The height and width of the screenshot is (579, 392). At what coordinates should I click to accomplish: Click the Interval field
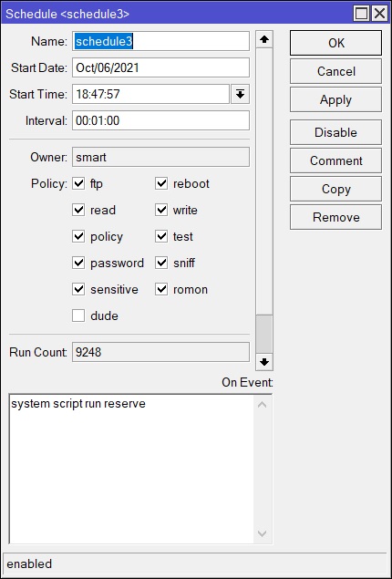point(160,120)
